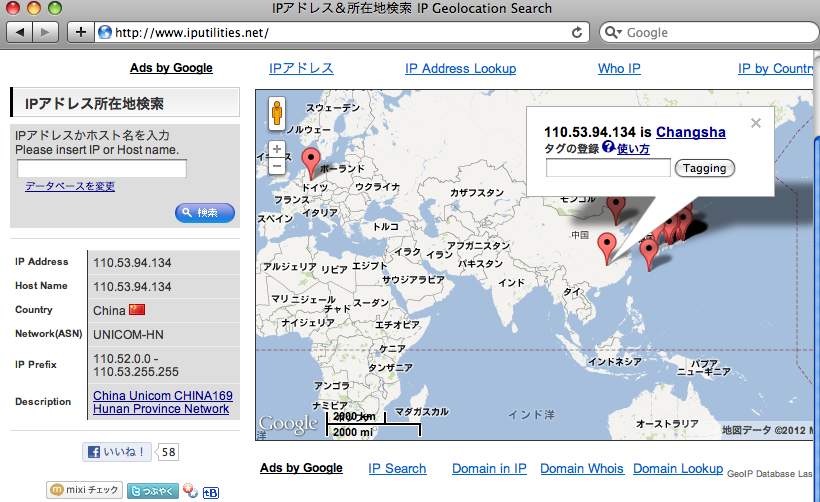
Task: Reload the page with the refresh icon
Action: tap(577, 32)
